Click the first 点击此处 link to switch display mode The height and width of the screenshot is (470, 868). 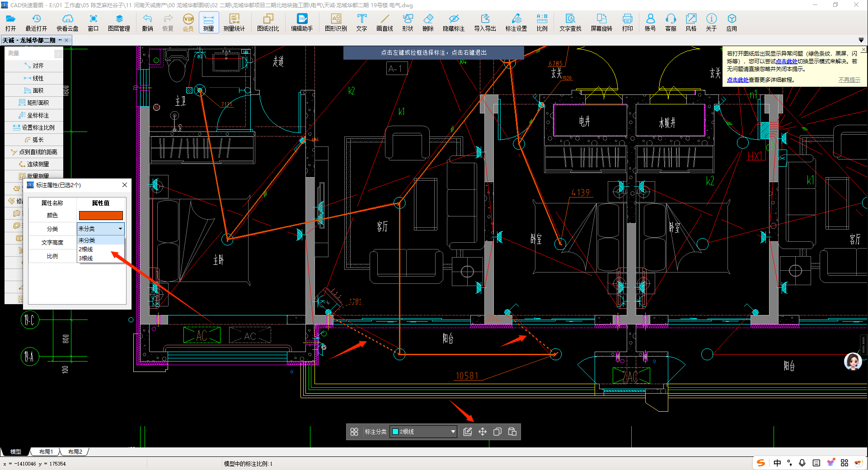coord(786,61)
